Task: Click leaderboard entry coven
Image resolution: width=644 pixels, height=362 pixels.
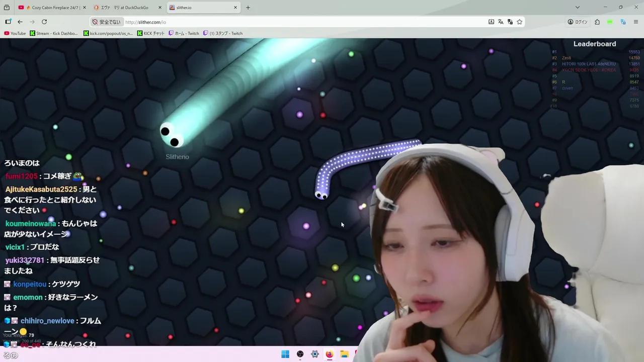Action: [x=568, y=88]
